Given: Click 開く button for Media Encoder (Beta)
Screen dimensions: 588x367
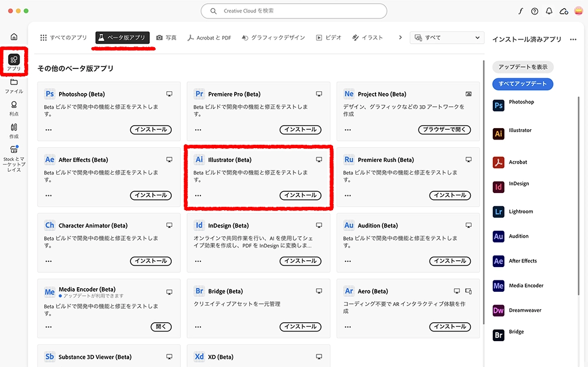Looking at the screenshot, I should point(161,327).
